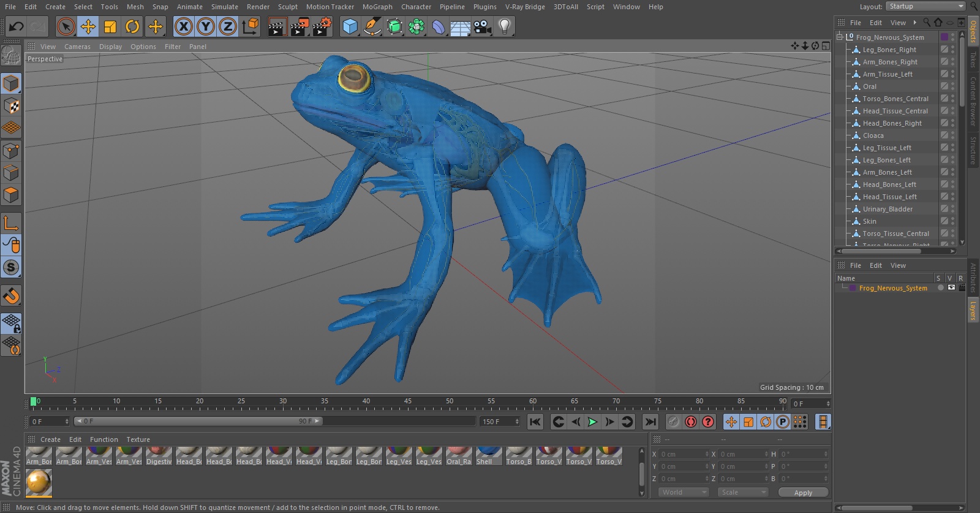Open Render Settings
Screen dimensions: 980x513
322,26
